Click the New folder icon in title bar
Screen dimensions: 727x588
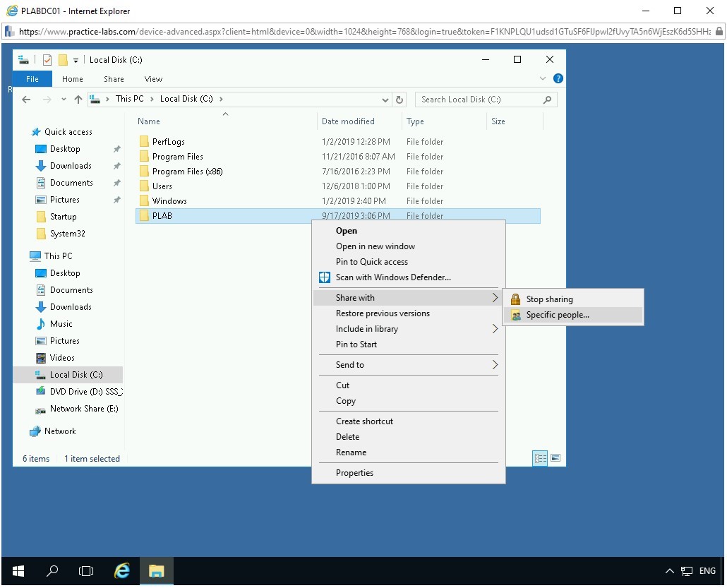coord(63,60)
